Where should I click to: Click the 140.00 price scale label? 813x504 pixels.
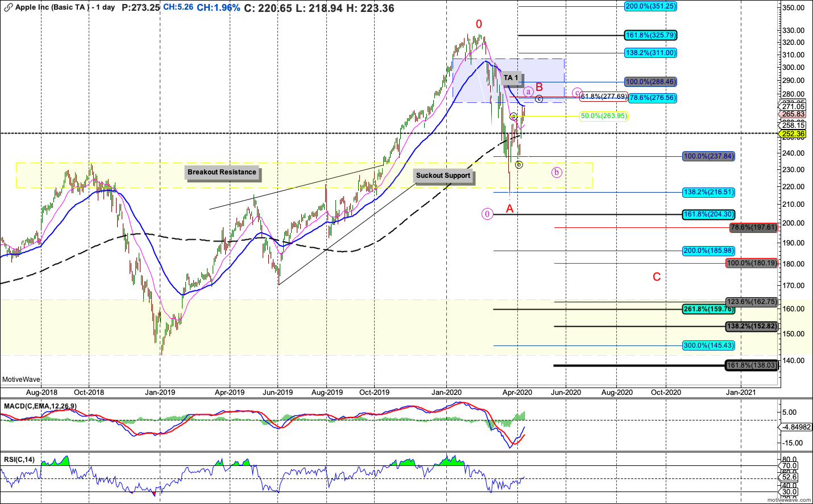[x=794, y=360]
